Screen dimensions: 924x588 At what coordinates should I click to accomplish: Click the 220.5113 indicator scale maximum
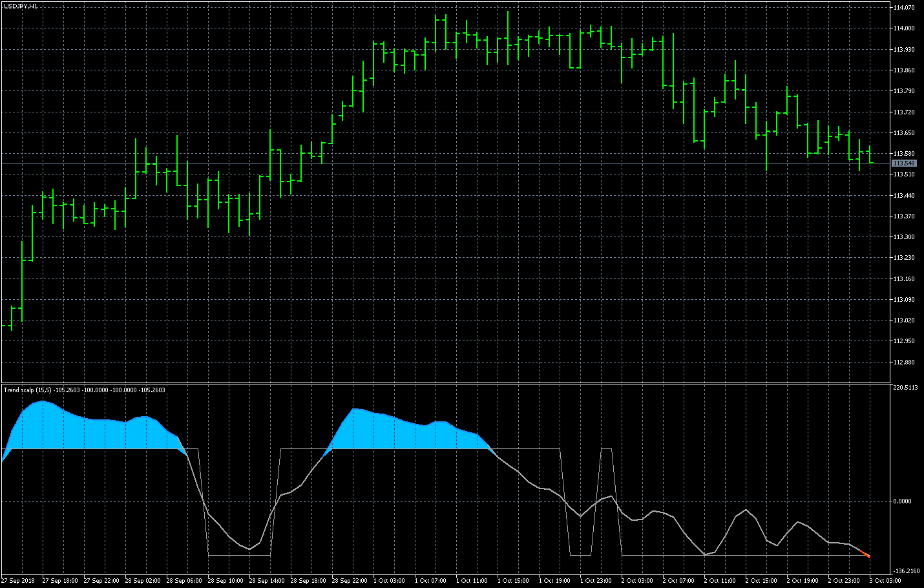[x=905, y=388]
